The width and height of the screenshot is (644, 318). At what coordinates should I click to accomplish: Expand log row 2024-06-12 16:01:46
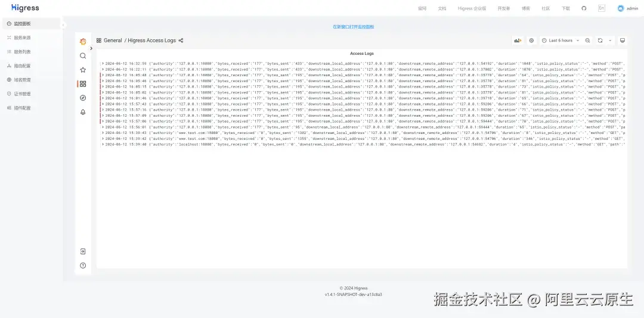[x=103, y=98]
